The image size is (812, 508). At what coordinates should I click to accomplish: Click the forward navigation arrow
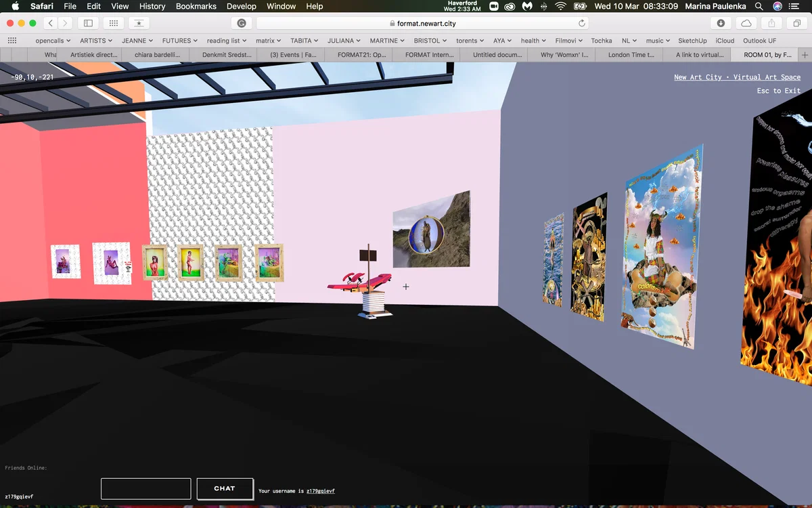[x=66, y=23]
